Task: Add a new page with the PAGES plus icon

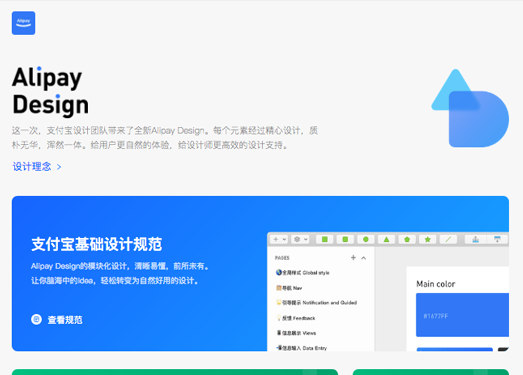Action: click(x=353, y=257)
